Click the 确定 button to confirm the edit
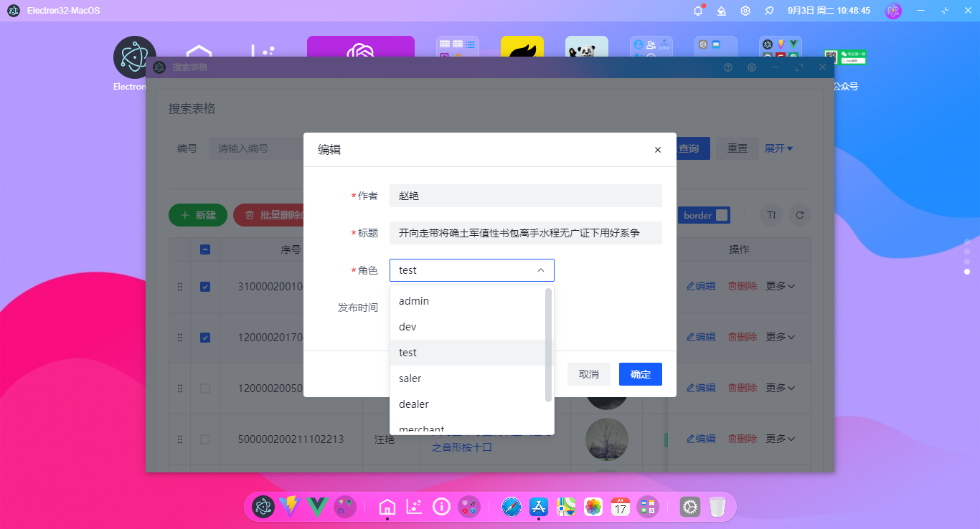Screen dimensions: 980x529 coord(640,373)
